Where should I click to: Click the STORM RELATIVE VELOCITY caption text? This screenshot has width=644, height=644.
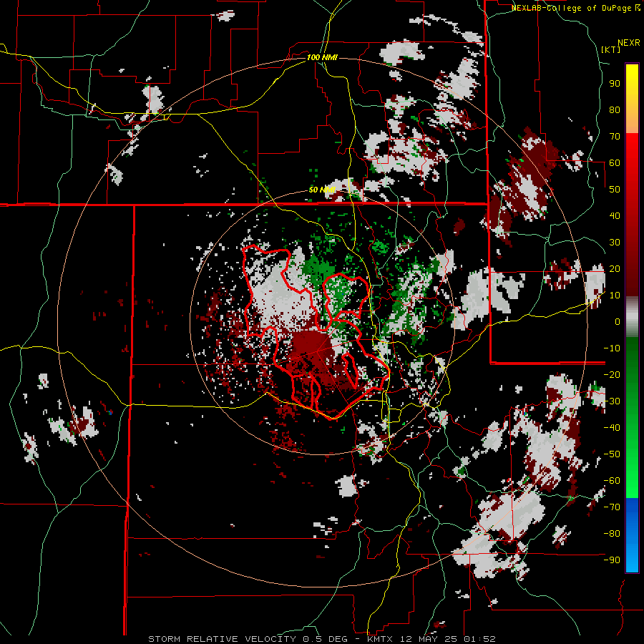(223, 639)
